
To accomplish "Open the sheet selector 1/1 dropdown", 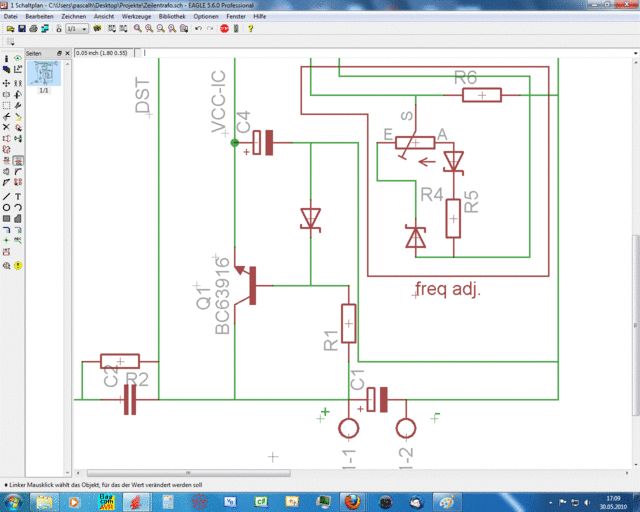I will (x=77, y=29).
